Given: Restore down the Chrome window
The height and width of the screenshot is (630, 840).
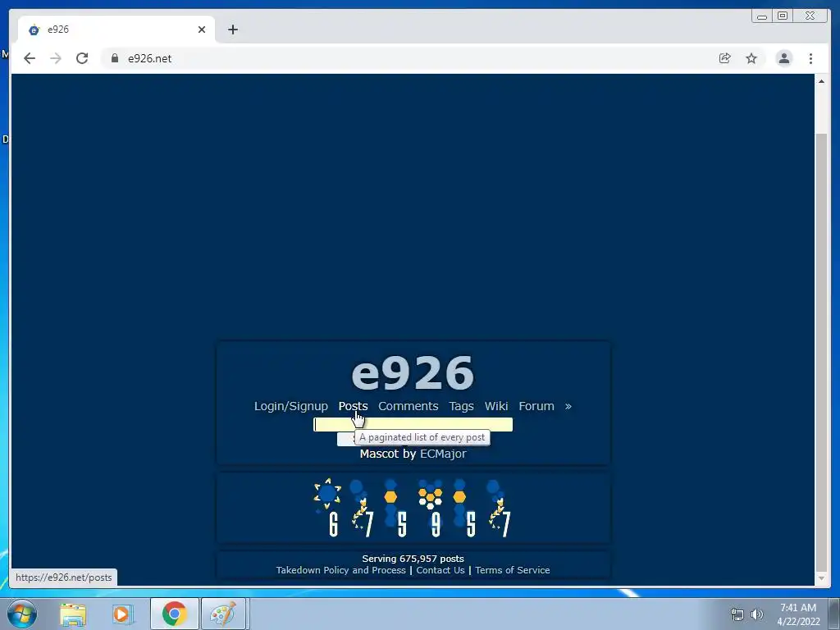Looking at the screenshot, I should 783,16.
